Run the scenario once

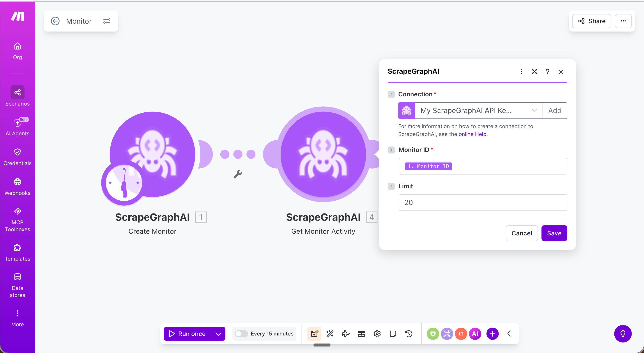coord(187,334)
